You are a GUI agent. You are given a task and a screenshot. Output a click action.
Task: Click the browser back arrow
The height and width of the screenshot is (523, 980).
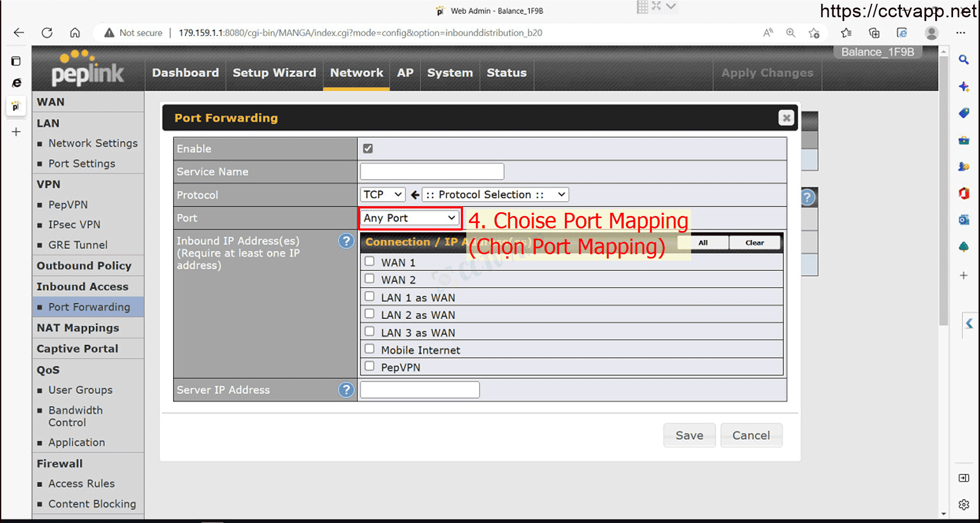click(19, 33)
